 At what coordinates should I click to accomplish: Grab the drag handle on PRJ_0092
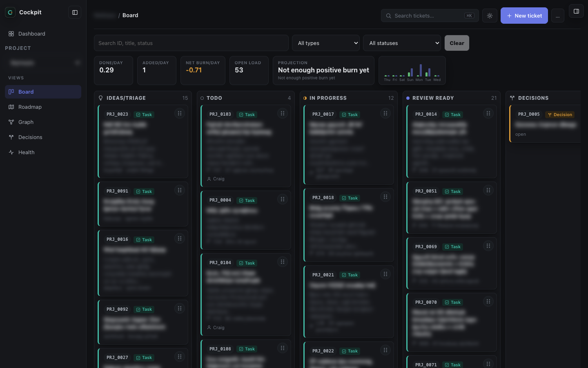[180, 308]
